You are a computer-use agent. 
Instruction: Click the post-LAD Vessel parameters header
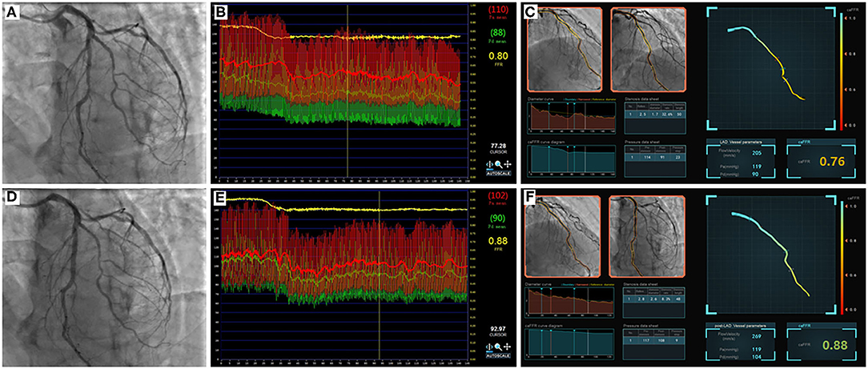741,325
